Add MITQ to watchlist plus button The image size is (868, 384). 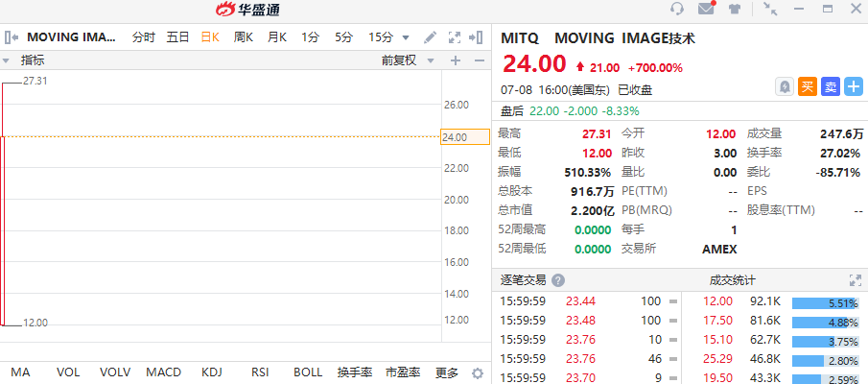854,87
